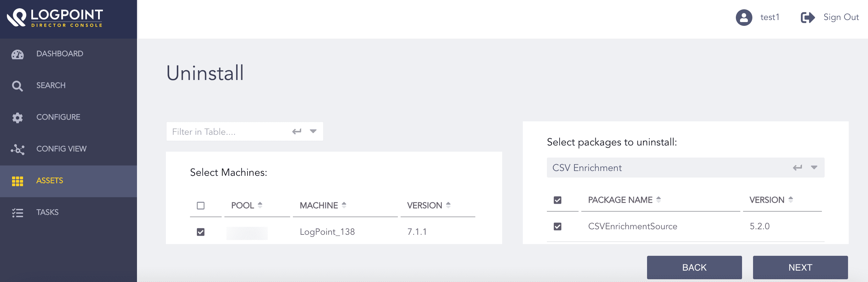The width and height of the screenshot is (868, 282).
Task: Click the user profile avatar icon
Action: [743, 17]
